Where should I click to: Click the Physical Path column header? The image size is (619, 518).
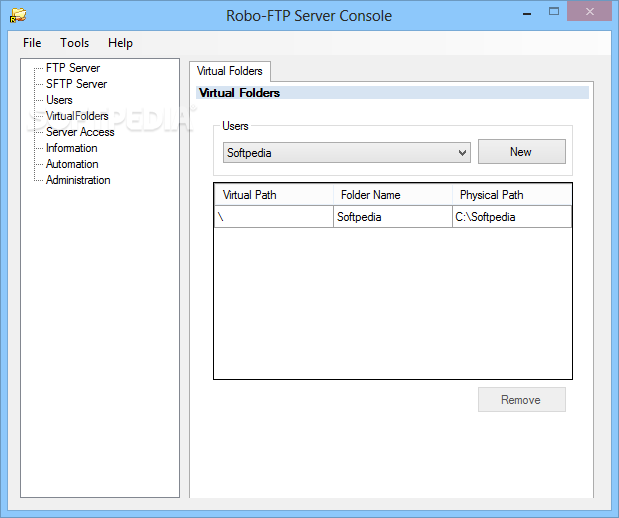click(x=512, y=195)
